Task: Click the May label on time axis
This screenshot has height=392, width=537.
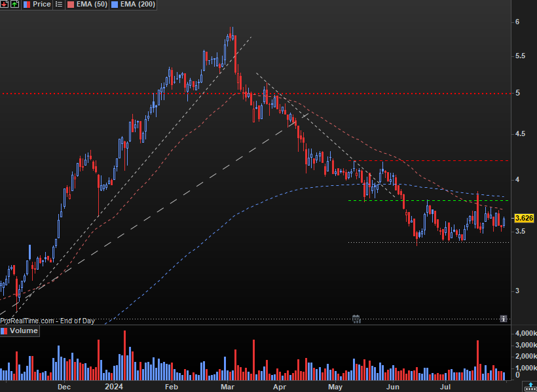Action: [335, 387]
